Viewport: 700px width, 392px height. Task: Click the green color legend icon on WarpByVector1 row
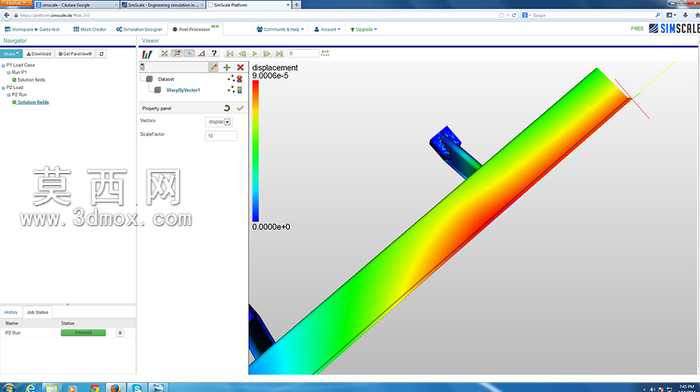pyautogui.click(x=239, y=90)
